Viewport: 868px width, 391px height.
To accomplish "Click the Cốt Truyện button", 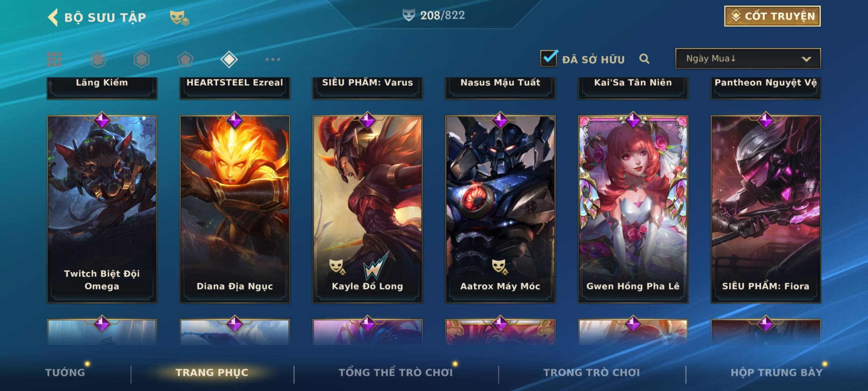I will (772, 16).
